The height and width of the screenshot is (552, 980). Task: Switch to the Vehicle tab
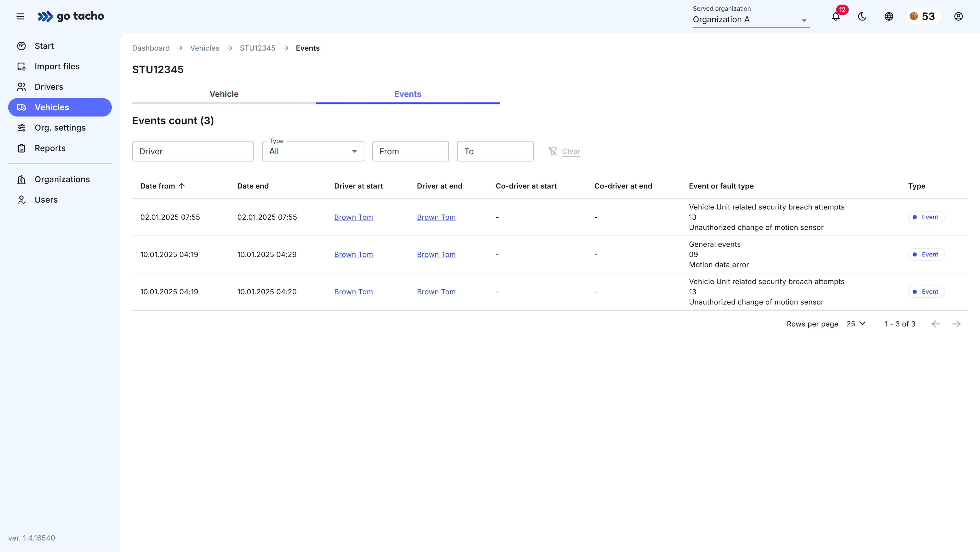coord(224,94)
